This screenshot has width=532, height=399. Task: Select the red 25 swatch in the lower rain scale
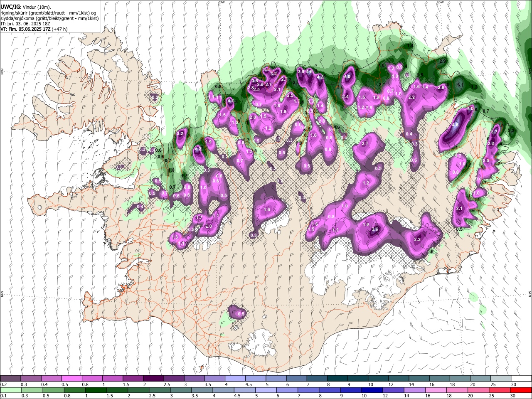point(500,390)
